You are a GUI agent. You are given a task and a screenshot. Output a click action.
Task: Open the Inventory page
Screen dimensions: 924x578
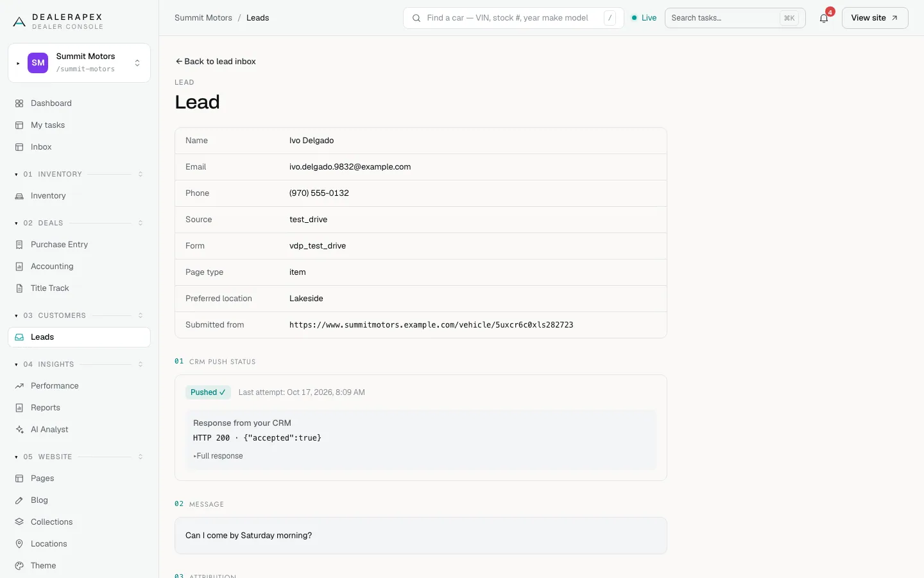coord(79,196)
